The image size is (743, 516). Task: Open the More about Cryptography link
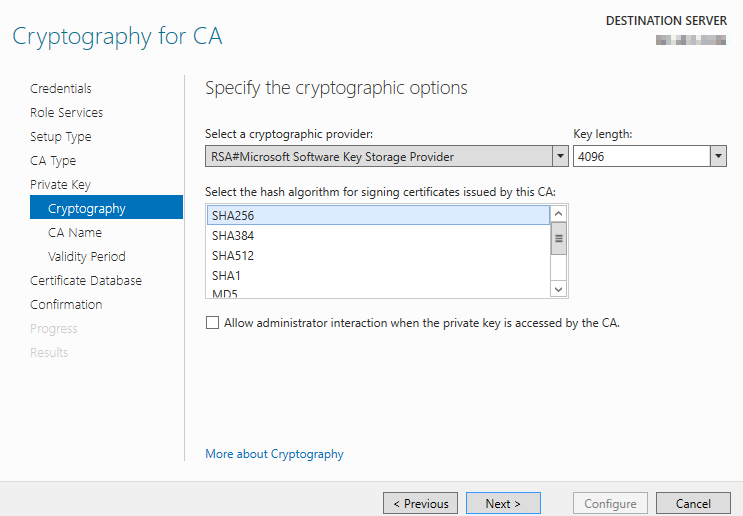(274, 454)
